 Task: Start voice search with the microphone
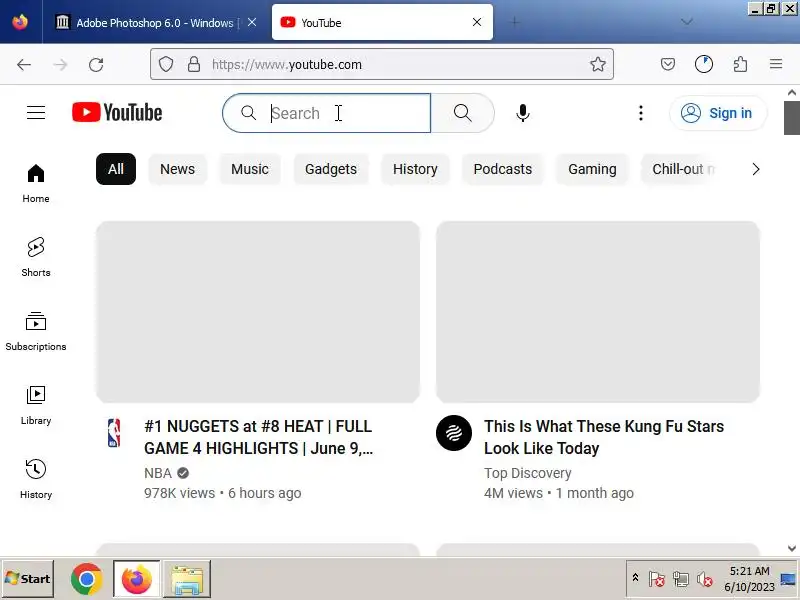point(522,113)
